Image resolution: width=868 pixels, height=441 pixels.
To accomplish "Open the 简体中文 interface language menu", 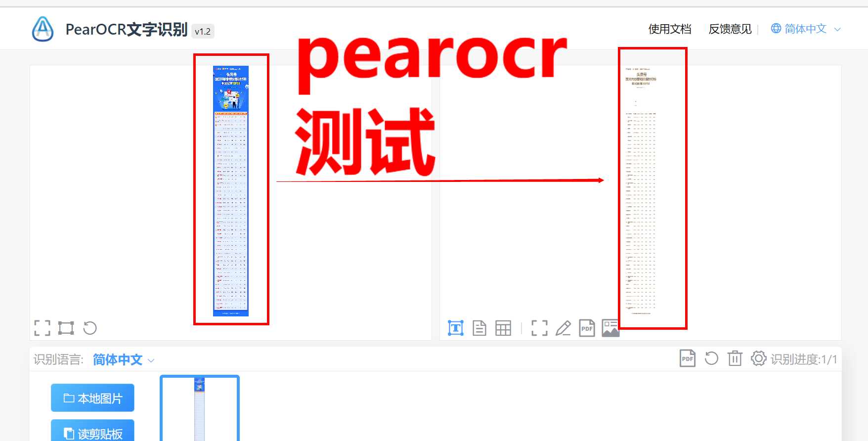I will coord(806,29).
